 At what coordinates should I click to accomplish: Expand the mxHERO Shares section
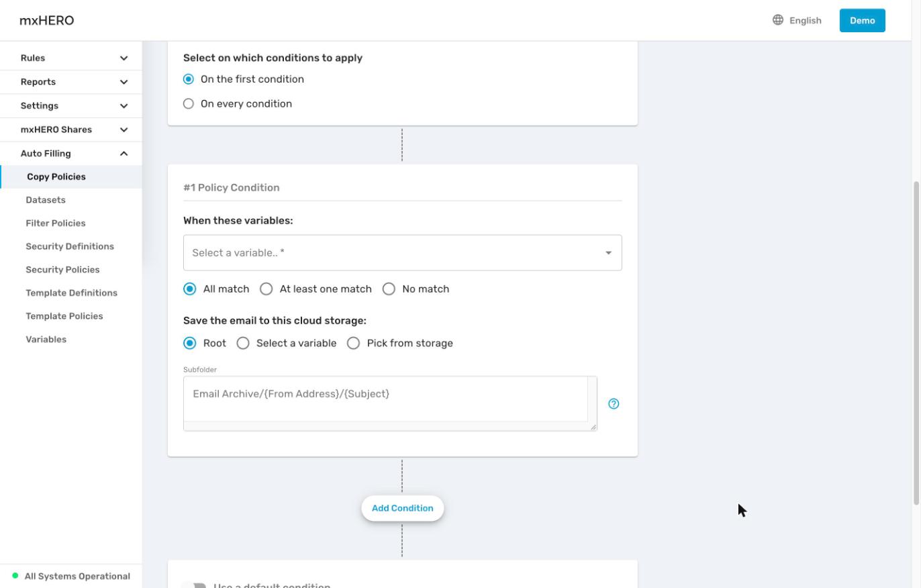point(71,130)
